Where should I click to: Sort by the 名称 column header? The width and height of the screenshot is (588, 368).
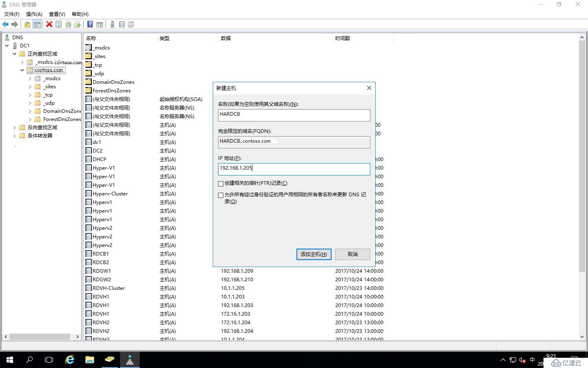tap(120, 38)
